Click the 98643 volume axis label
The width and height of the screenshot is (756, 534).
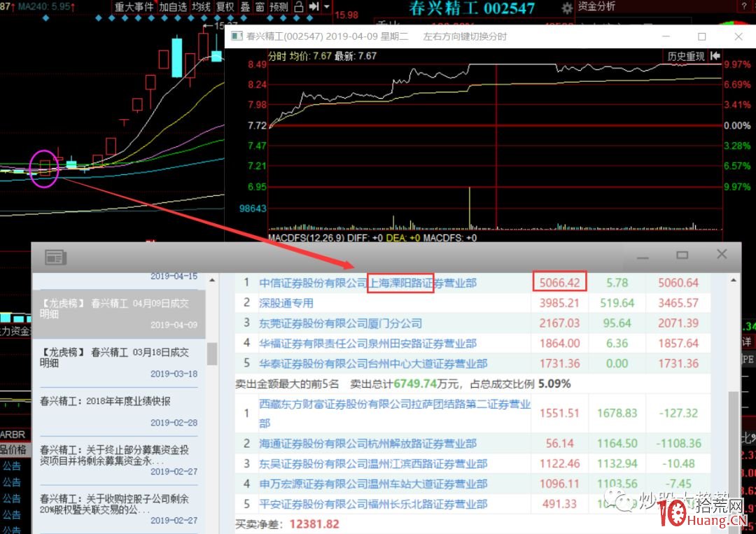click(253, 208)
